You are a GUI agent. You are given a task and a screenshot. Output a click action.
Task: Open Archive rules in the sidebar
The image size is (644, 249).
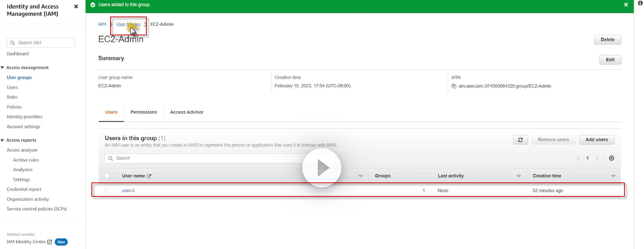[26, 160]
